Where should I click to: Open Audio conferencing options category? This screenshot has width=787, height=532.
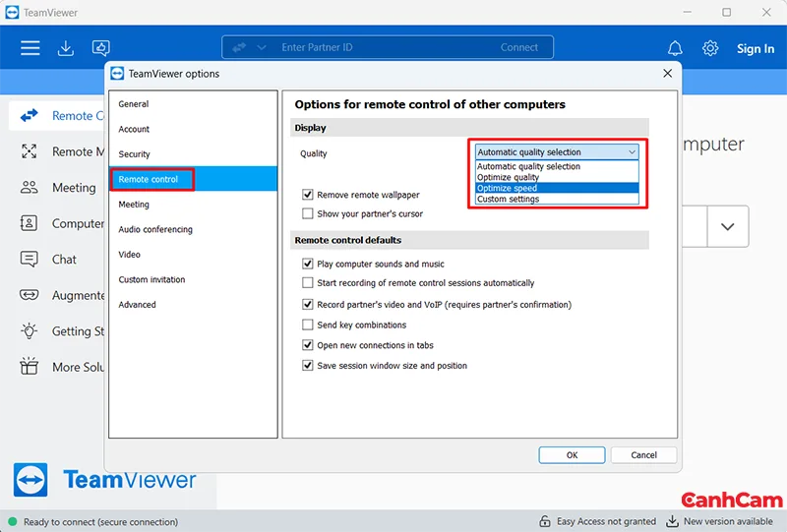193,229
